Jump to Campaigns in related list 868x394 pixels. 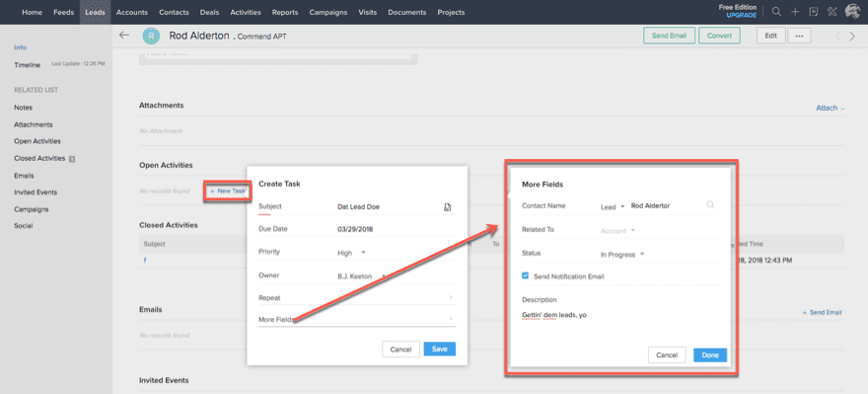point(31,209)
